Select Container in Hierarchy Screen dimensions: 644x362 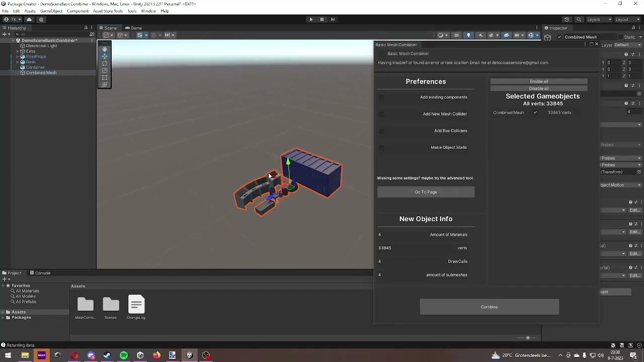[35, 67]
